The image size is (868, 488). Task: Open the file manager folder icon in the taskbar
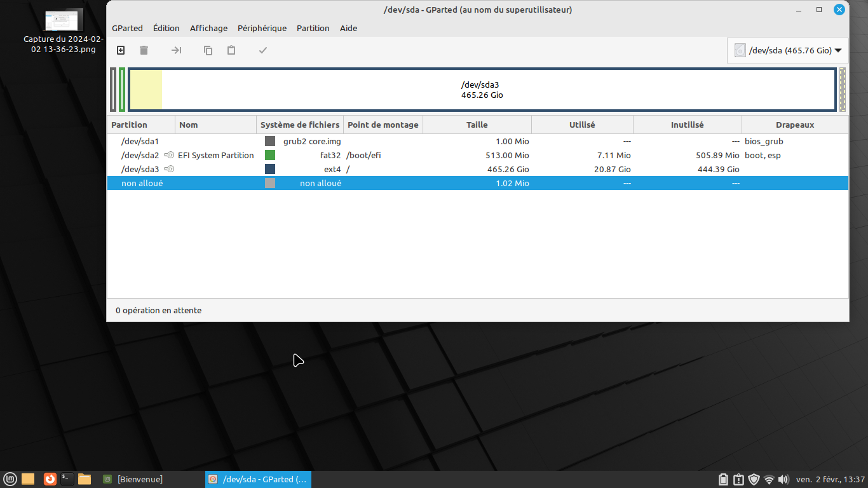click(x=85, y=479)
